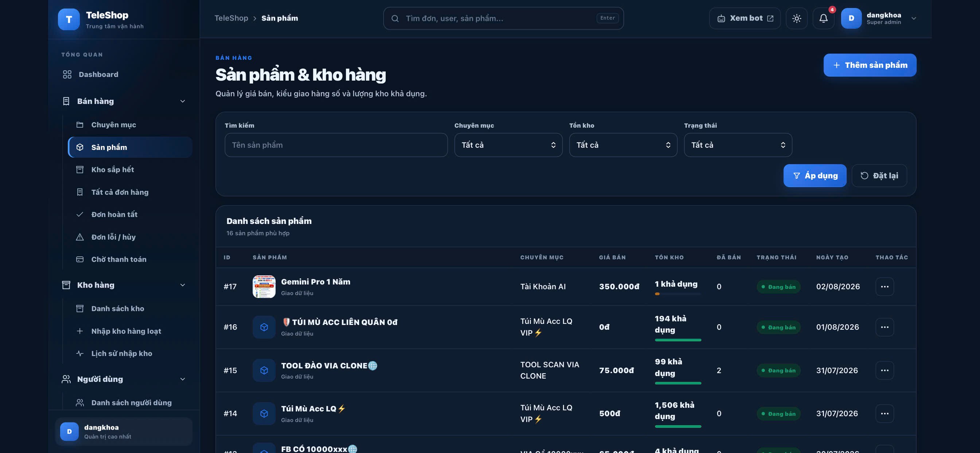Click the search magnifier icon
The image size is (980, 453).
(395, 18)
